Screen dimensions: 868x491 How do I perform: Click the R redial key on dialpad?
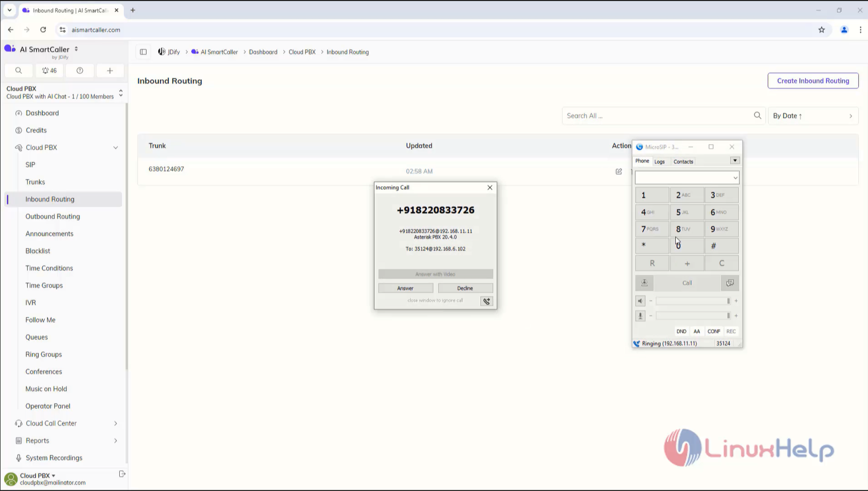click(652, 264)
